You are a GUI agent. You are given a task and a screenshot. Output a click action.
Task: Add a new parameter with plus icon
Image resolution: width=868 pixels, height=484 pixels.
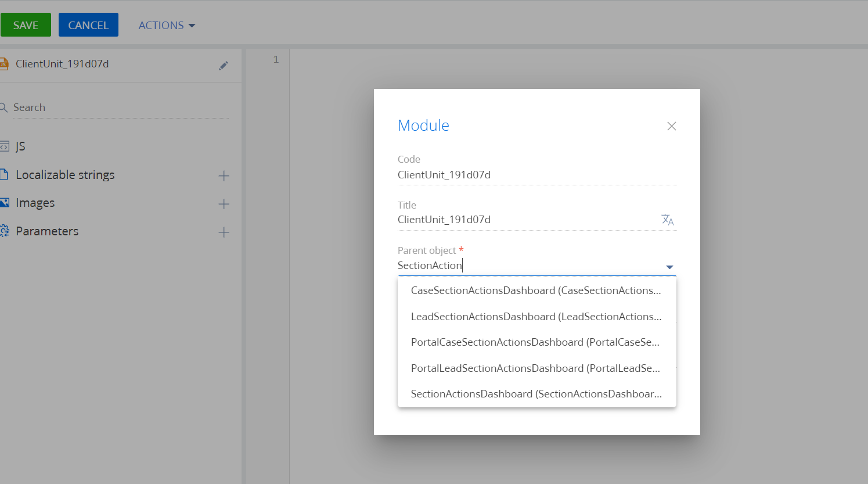click(x=224, y=232)
